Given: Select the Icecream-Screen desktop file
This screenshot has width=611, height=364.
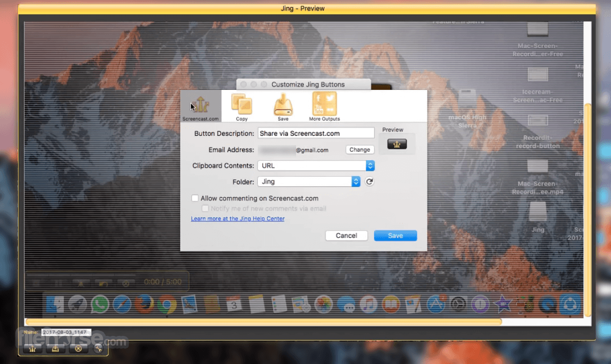Looking at the screenshot, I should point(537,85).
